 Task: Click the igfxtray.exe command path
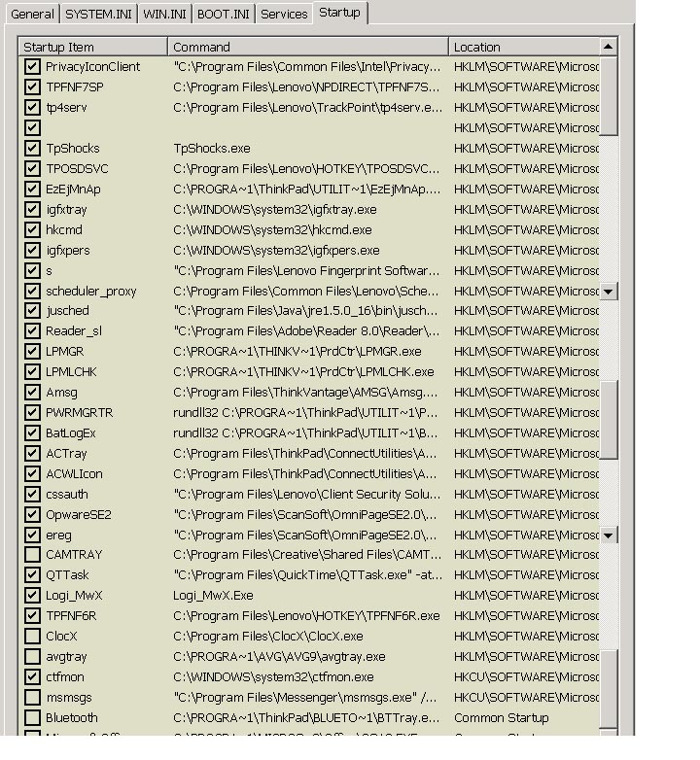[275, 210]
